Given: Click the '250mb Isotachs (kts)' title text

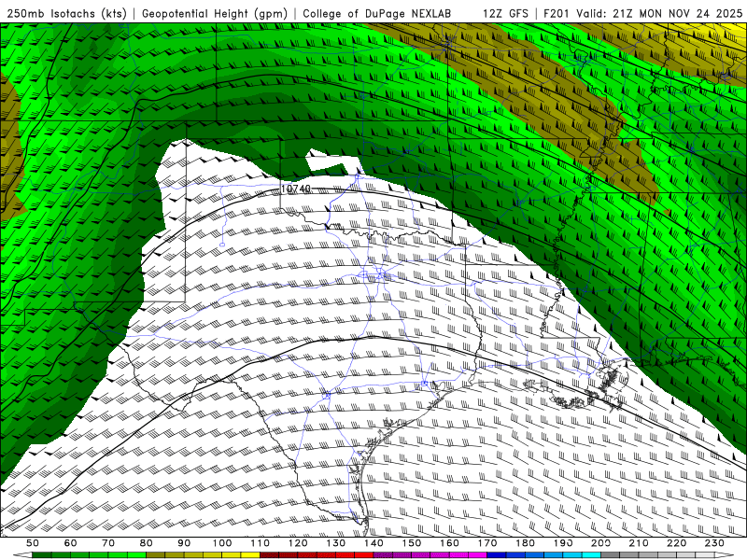Looking at the screenshot, I should [67, 13].
